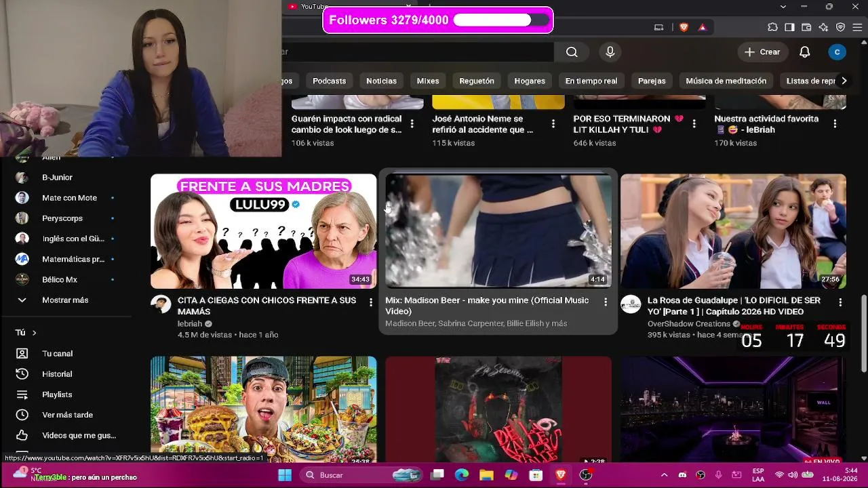Open Videos que me gustan in sidebar
868x488 pixels.
click(x=79, y=436)
